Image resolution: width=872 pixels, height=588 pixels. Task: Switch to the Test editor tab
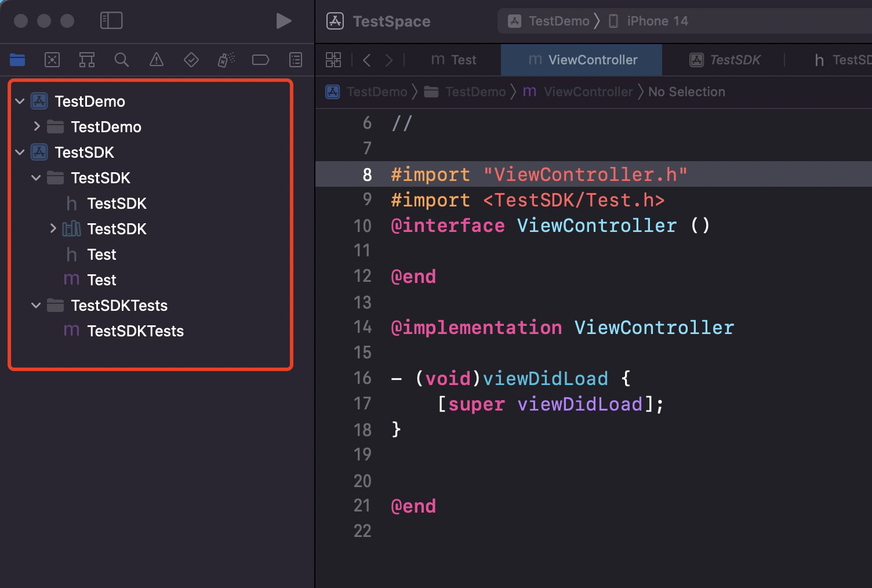(454, 60)
